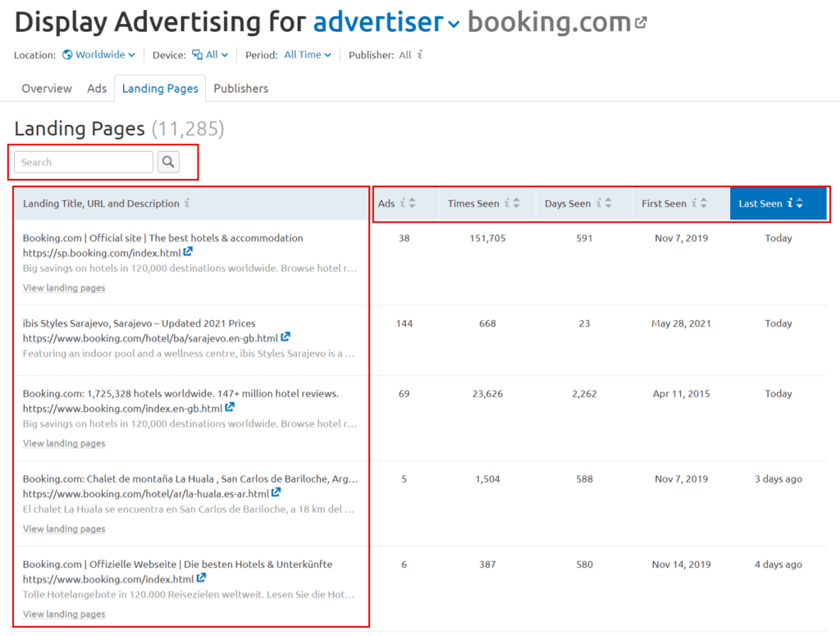Open https://sp.booking.com/index.html URL
This screenshot has height=636, width=840.
(102, 253)
